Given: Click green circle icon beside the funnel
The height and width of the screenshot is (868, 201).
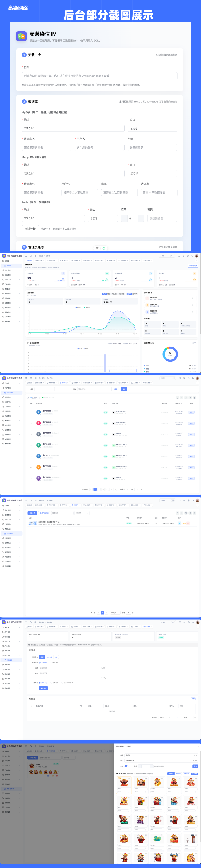Looking at the screenshot, I should click(x=104, y=248).
